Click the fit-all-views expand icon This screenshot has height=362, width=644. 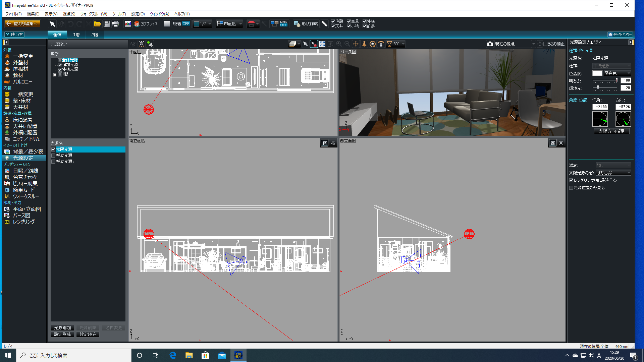322,44
